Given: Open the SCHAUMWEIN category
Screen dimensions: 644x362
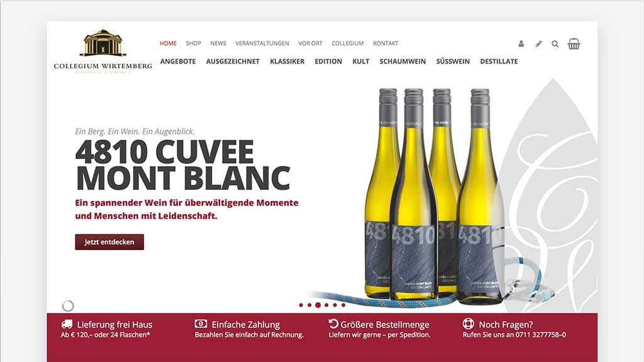Looking at the screenshot, I should coord(402,61).
